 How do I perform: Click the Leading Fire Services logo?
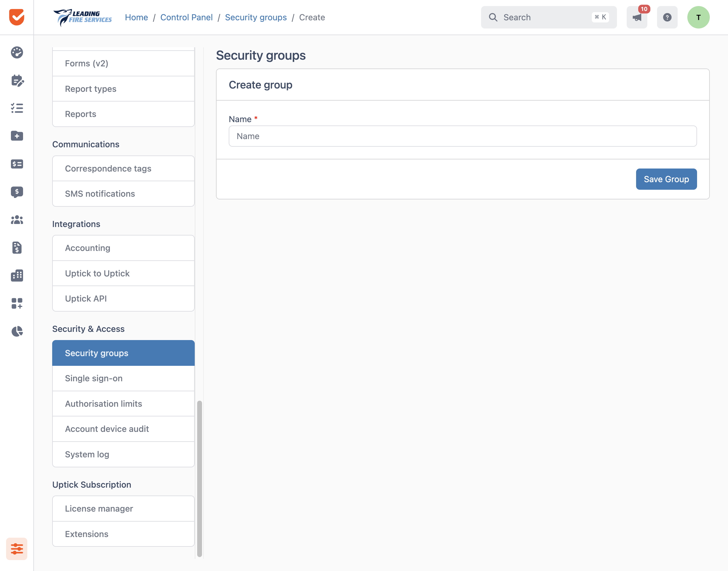[82, 17]
